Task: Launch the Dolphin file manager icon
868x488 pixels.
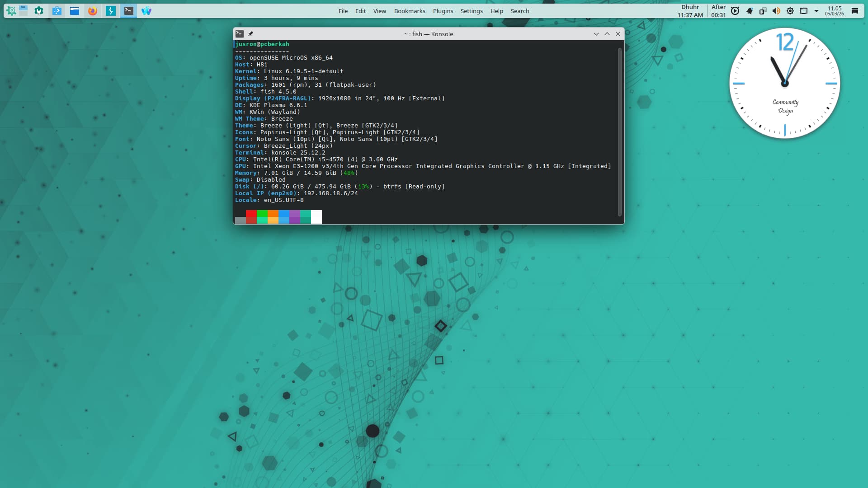Action: 75,11
